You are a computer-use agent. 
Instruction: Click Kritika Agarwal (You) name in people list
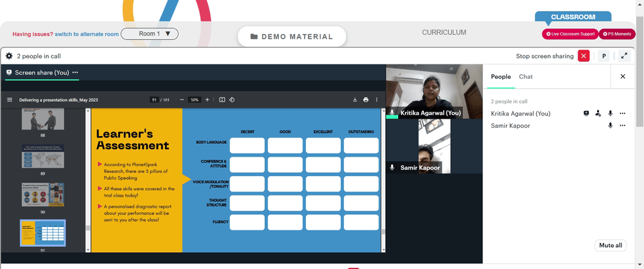520,114
